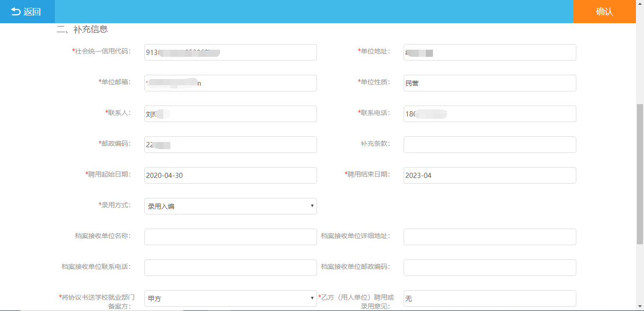
Task: Focus the 单位地址 text field
Action: [489, 53]
